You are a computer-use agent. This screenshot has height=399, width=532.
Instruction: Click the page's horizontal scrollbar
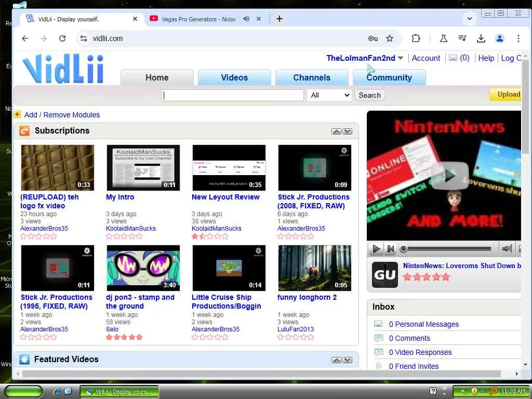[261, 374]
